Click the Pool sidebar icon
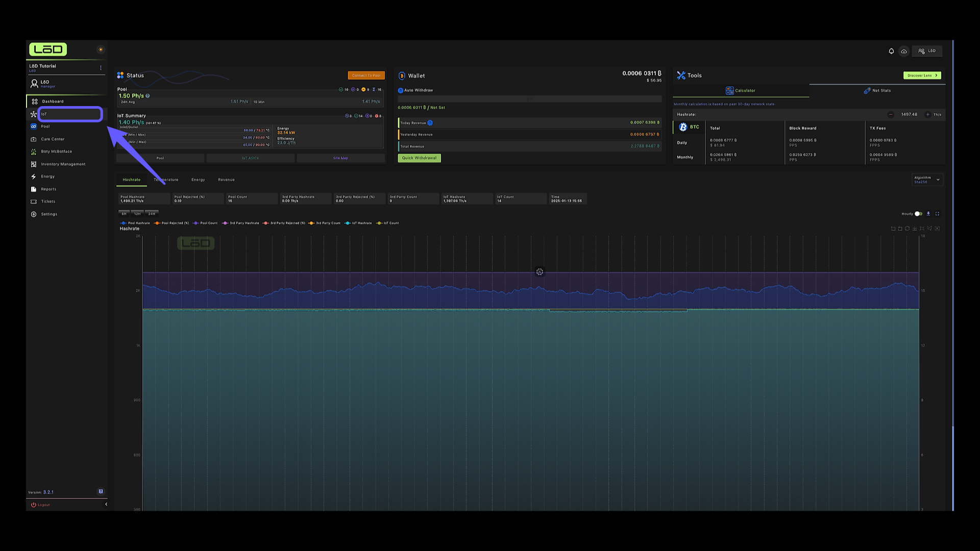 [x=34, y=127]
